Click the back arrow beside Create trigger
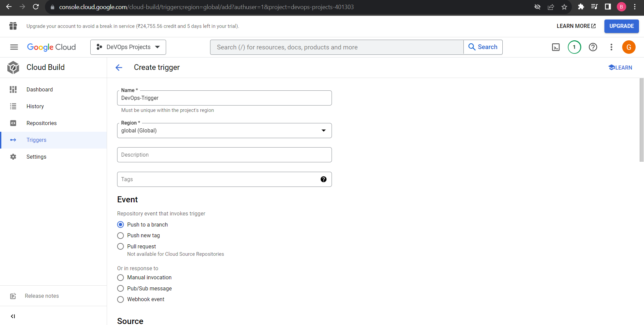644x325 pixels. (x=119, y=68)
